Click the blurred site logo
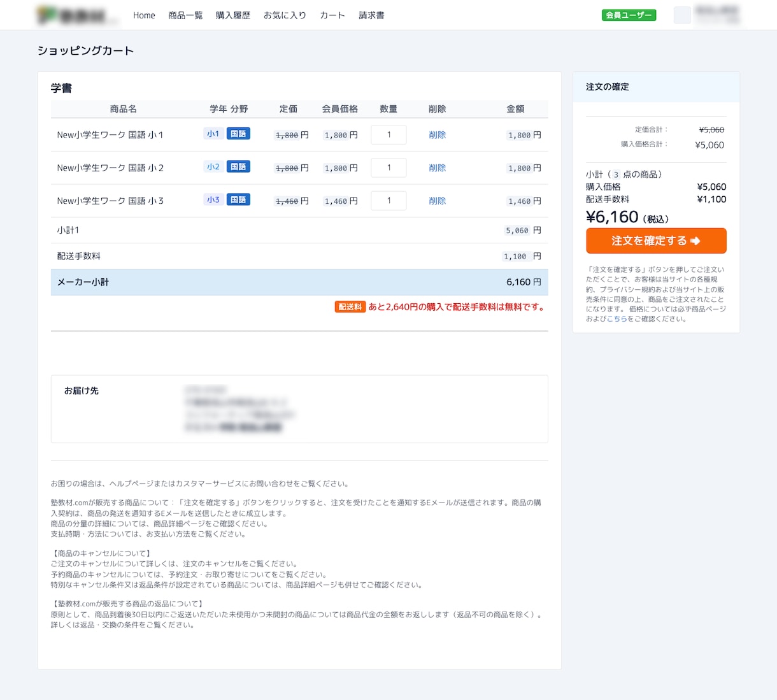Screen dimensions: 777x700 coord(77,15)
